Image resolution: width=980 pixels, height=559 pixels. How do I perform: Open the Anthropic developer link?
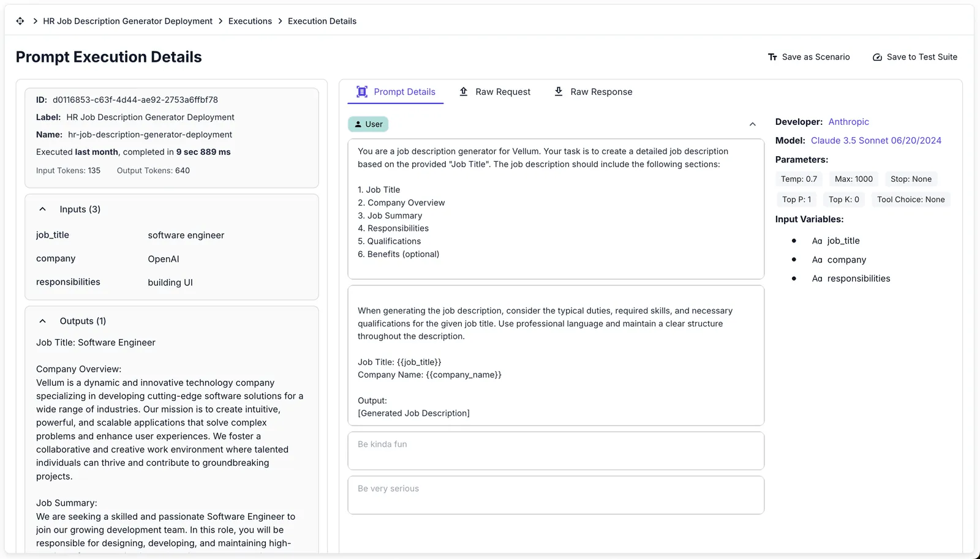tap(848, 122)
